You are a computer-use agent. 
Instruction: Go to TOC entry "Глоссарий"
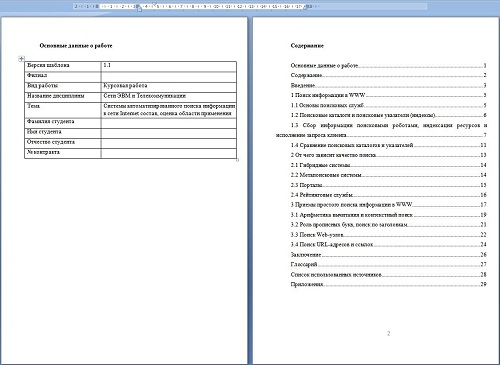click(388, 264)
